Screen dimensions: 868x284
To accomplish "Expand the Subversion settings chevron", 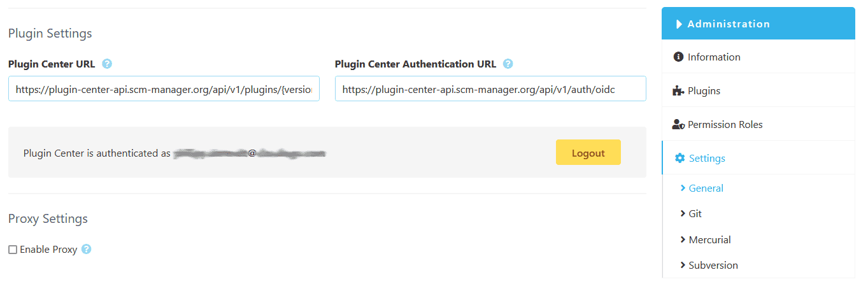I will 683,265.
